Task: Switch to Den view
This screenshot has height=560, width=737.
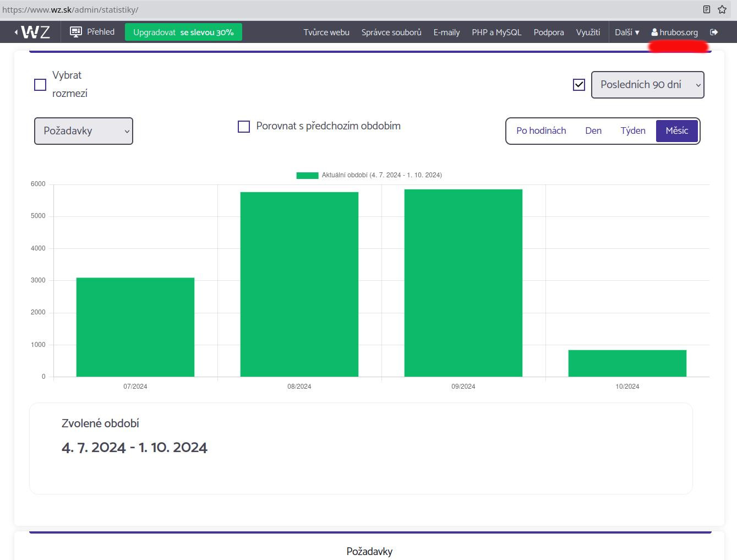Action: pyautogui.click(x=593, y=131)
